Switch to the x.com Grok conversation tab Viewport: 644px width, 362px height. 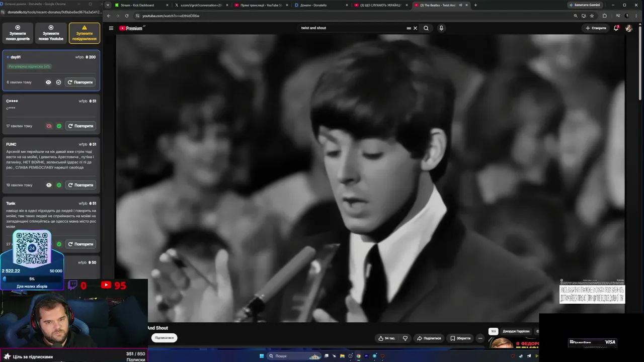201,5
